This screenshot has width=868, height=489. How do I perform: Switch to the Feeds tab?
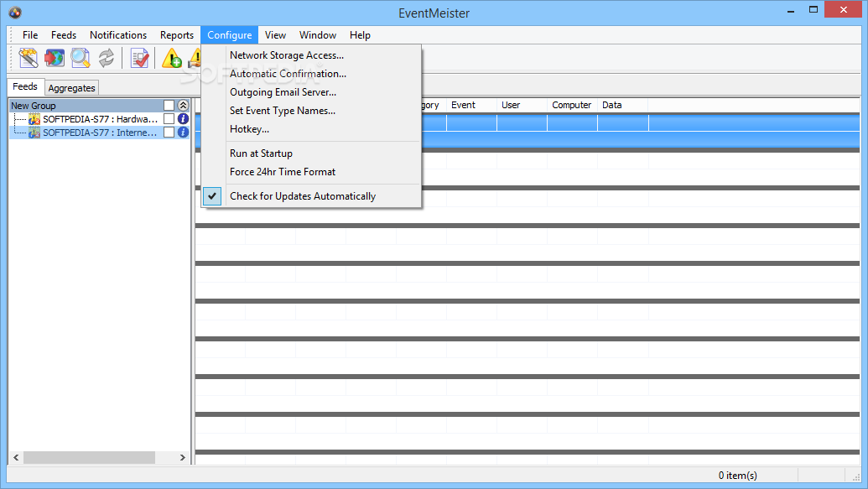25,86
